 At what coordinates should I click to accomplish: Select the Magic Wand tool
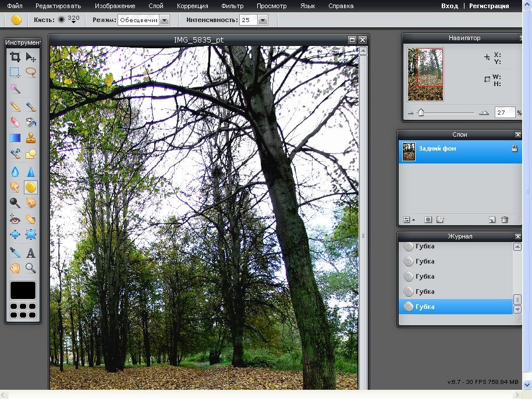click(x=15, y=88)
